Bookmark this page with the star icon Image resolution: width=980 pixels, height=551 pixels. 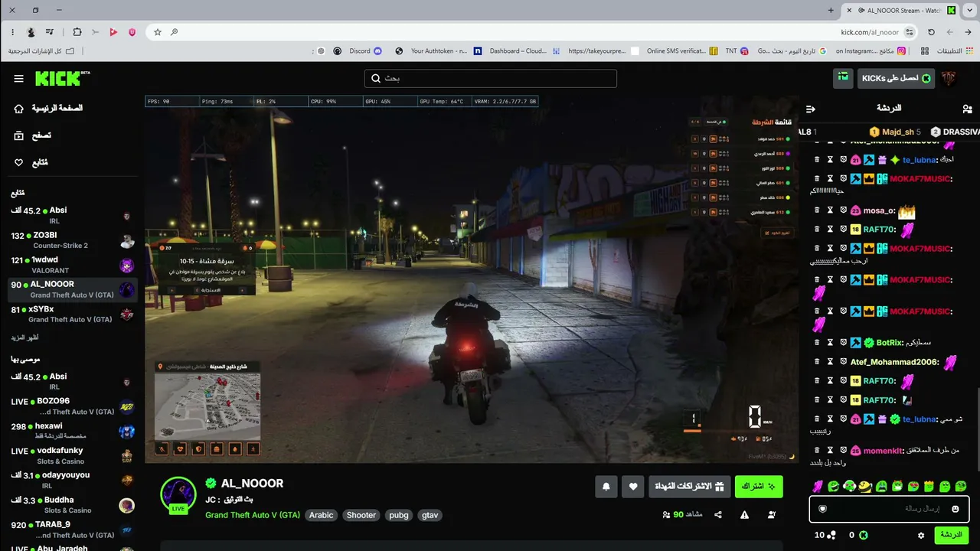pyautogui.click(x=158, y=32)
